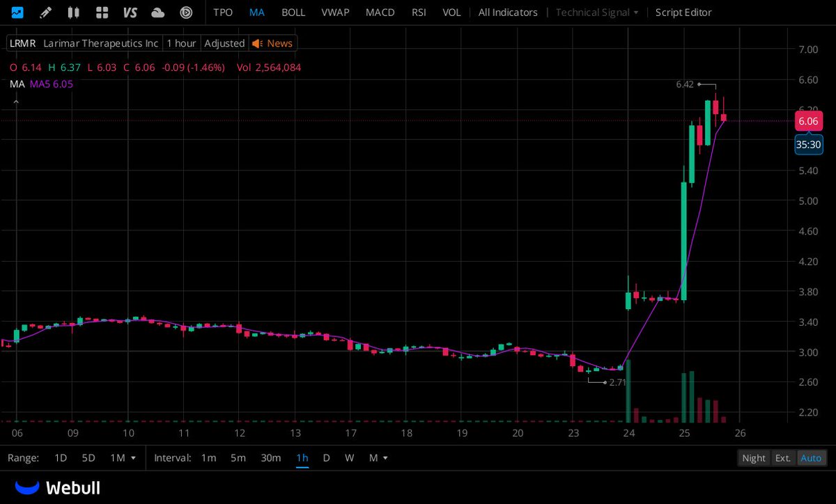
Task: Set interval to W weekly
Action: [350, 458]
